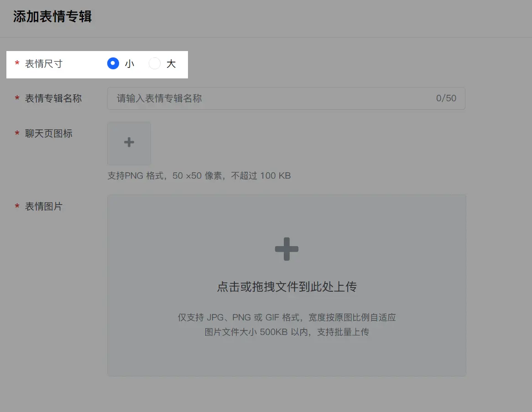The height and width of the screenshot is (412, 532).
Task: Click the 表情尺寸 label
Action: pyautogui.click(x=44, y=64)
